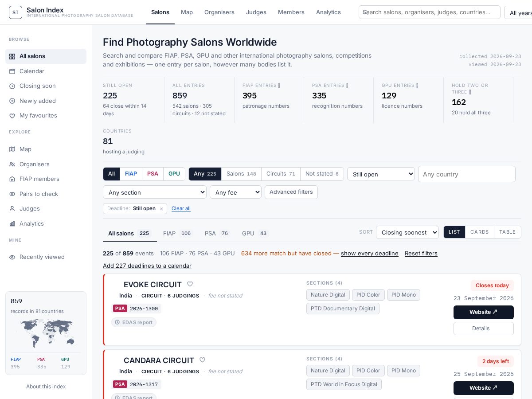This screenshot has width=532, height=399.
Task: Show only Circuits 71
Action: (281, 174)
